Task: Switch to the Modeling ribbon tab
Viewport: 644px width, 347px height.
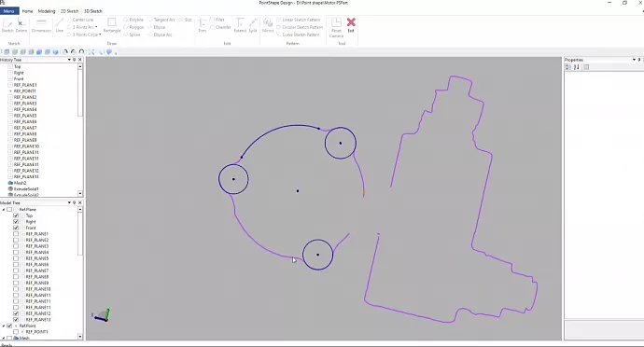Action: point(47,11)
